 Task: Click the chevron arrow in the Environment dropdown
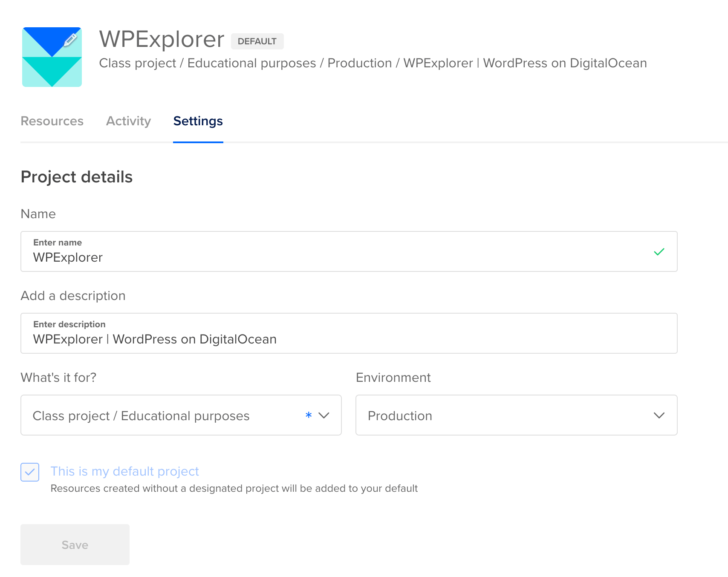659,415
